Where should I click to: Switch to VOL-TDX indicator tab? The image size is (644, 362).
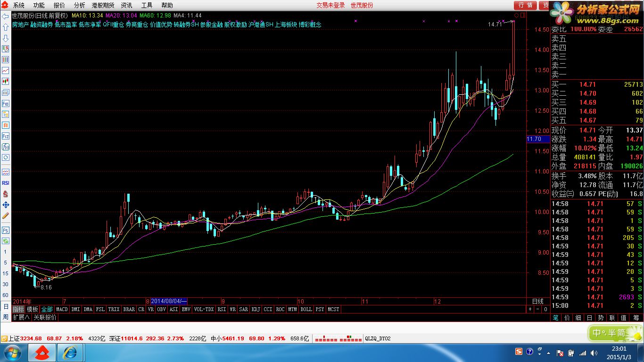[204, 310]
